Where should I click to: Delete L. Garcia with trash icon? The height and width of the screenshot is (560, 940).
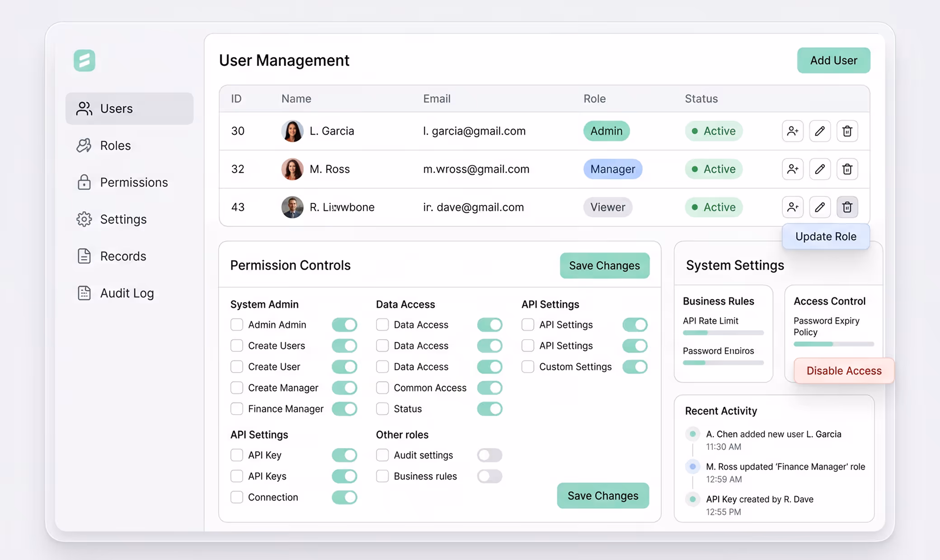tap(847, 131)
